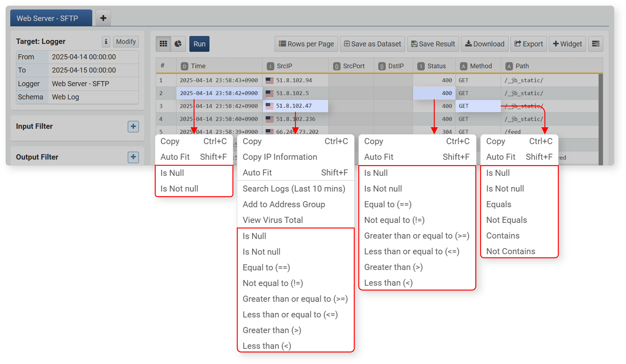Click the US flag beside 51.8.102.94
Screen dimensions: 626x364
click(270, 80)
